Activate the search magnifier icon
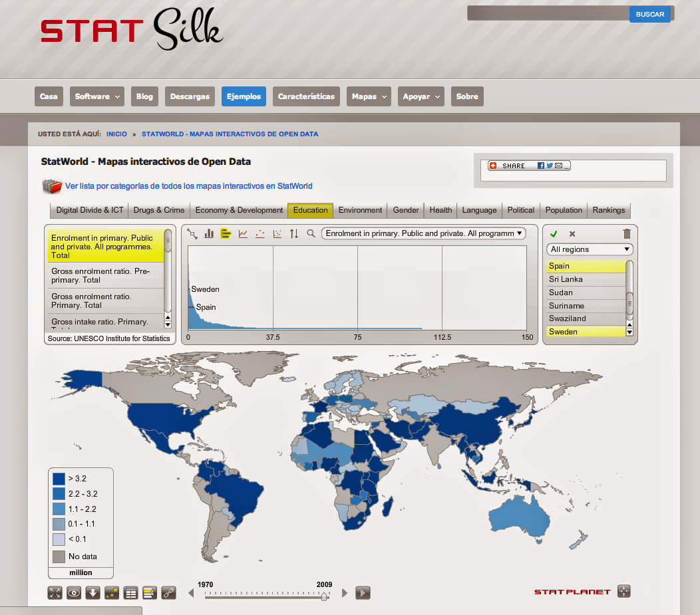The image size is (700, 615). [311, 233]
